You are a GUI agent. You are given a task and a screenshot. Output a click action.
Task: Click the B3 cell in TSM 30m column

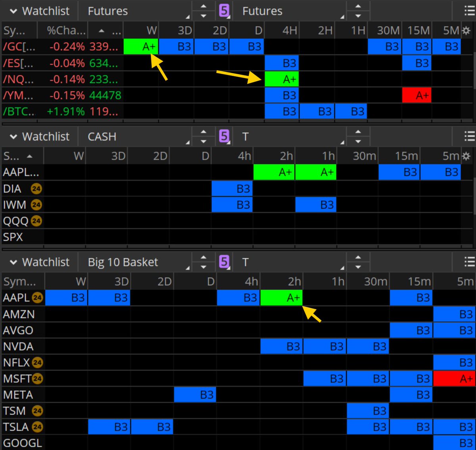368,411
